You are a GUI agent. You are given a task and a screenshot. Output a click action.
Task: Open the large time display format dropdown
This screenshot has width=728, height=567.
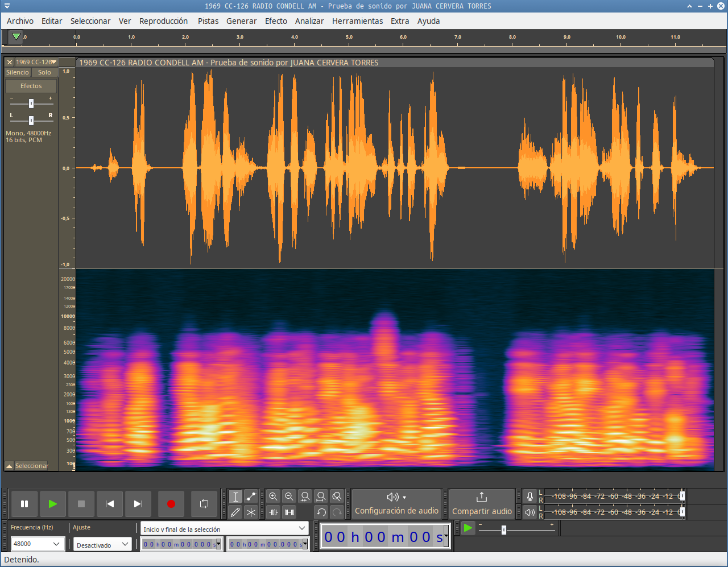pyautogui.click(x=446, y=537)
